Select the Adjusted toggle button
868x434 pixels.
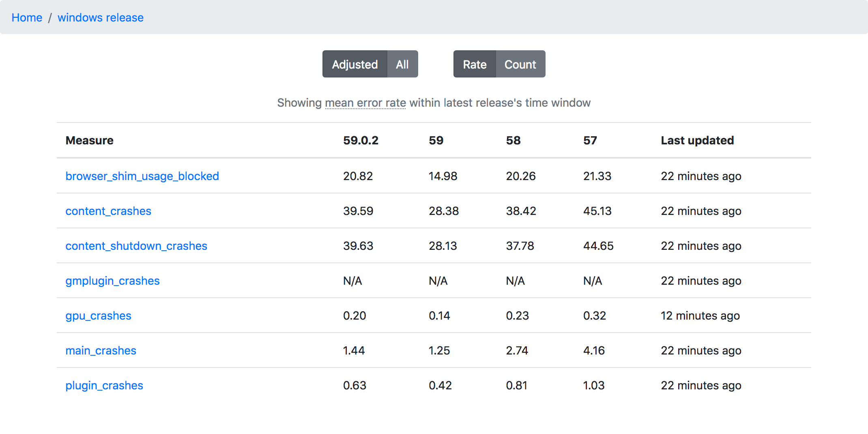click(355, 64)
